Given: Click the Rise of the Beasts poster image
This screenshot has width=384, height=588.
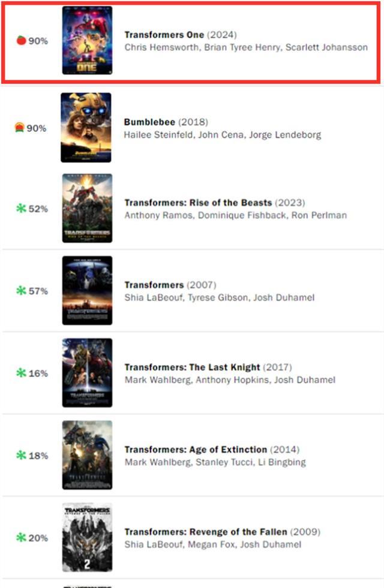Looking at the screenshot, I should point(87,208).
